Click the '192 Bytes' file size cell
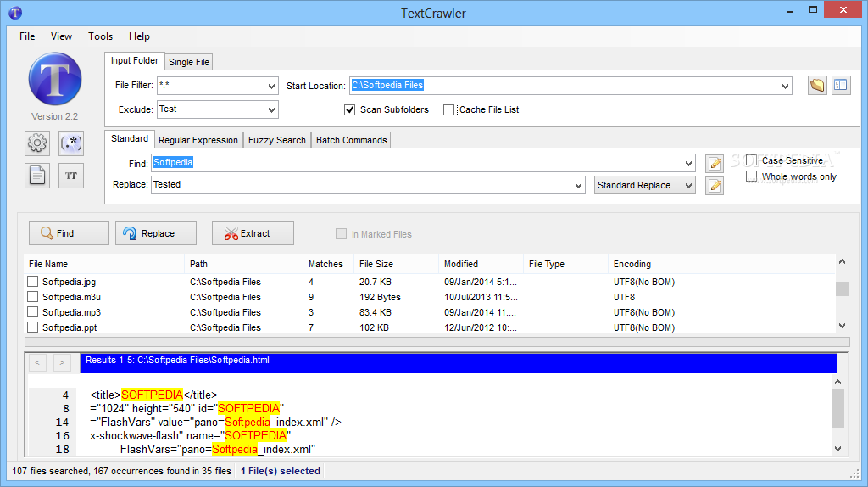This screenshot has width=868, height=487. pos(380,297)
